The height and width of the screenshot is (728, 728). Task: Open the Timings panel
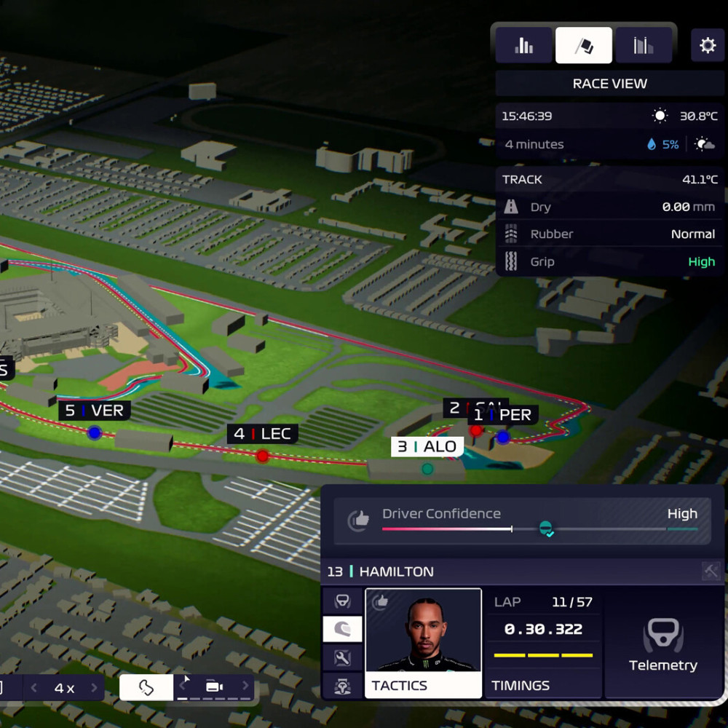tap(543, 643)
